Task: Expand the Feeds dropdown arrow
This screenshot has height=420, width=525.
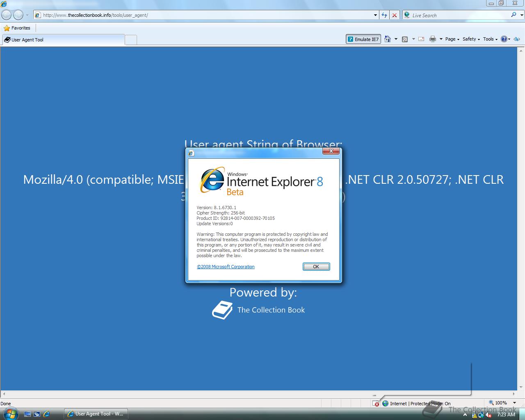Action: click(413, 39)
